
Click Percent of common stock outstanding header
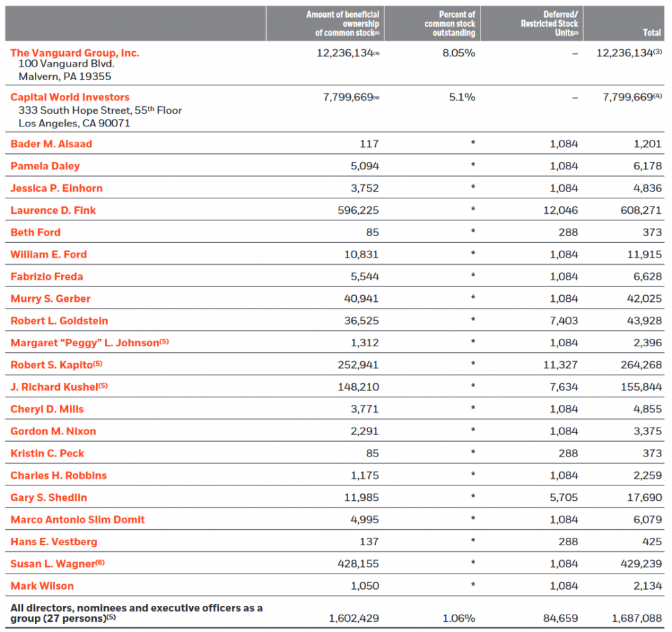pyautogui.click(x=450, y=24)
